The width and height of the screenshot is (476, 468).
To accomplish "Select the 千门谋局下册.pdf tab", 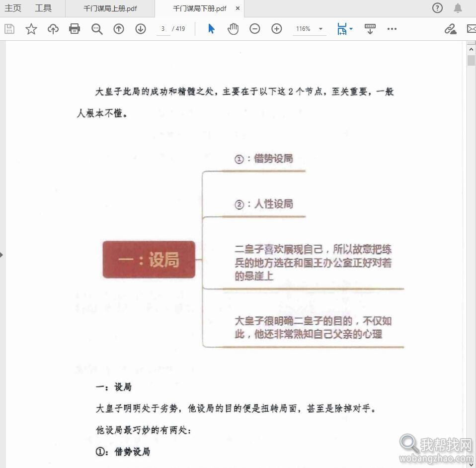I will click(199, 8).
